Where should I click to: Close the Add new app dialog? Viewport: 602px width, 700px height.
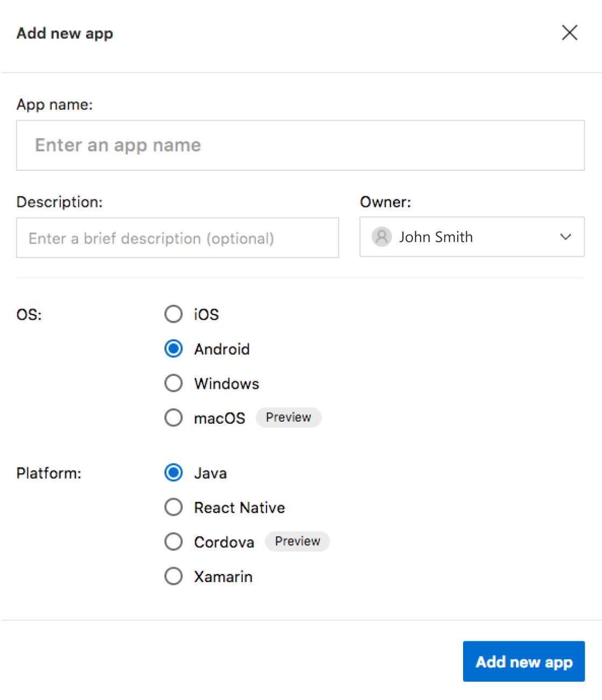click(x=569, y=33)
